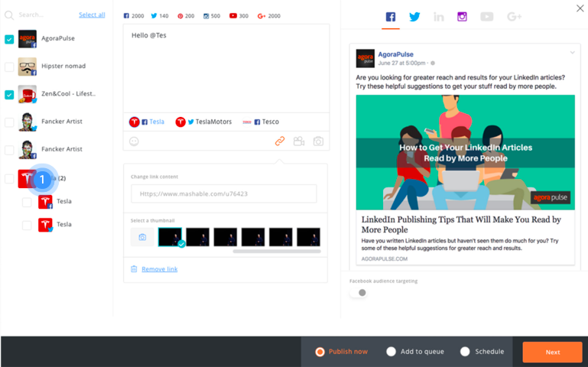Click the Hipster nomad profile avatar

click(x=28, y=67)
